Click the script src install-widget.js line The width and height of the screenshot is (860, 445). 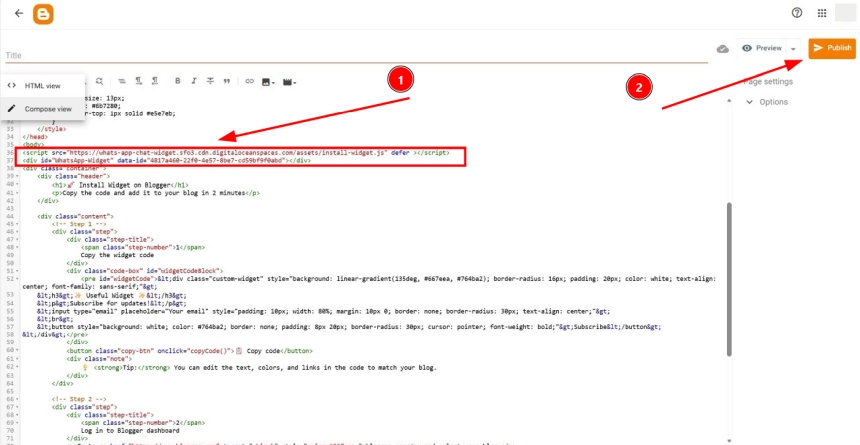pos(236,153)
